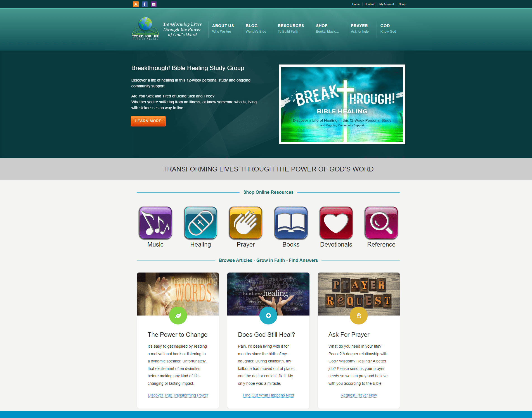Click the email envelope icon
The image size is (532, 418).
153,4
